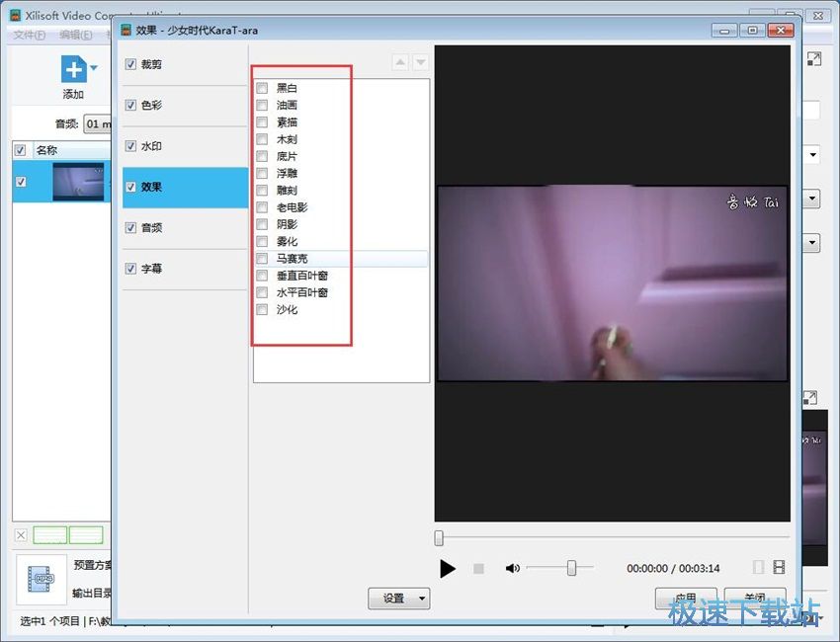This screenshot has height=642, width=840.
Task: Toggle the 裁剪 tab checkbox
Action: pos(130,64)
